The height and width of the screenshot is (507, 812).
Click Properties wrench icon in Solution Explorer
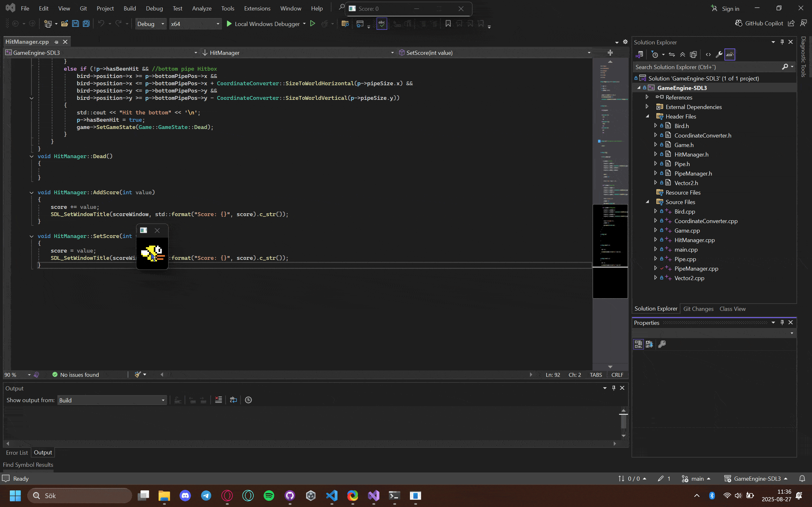[x=719, y=54]
